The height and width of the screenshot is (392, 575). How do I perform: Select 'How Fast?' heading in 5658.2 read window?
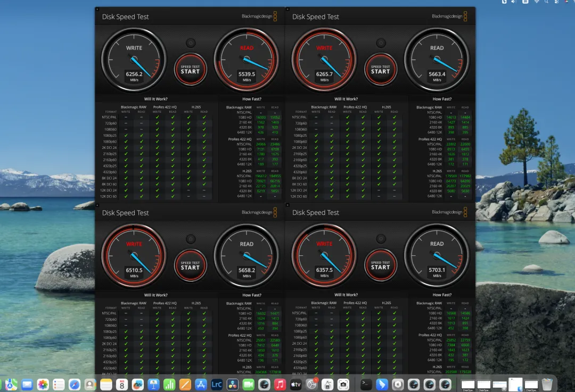[252, 295]
